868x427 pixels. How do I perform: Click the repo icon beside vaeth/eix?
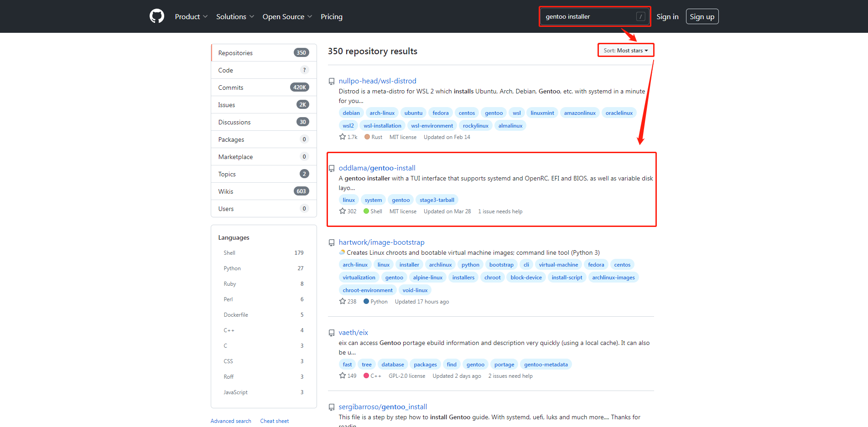tap(332, 333)
